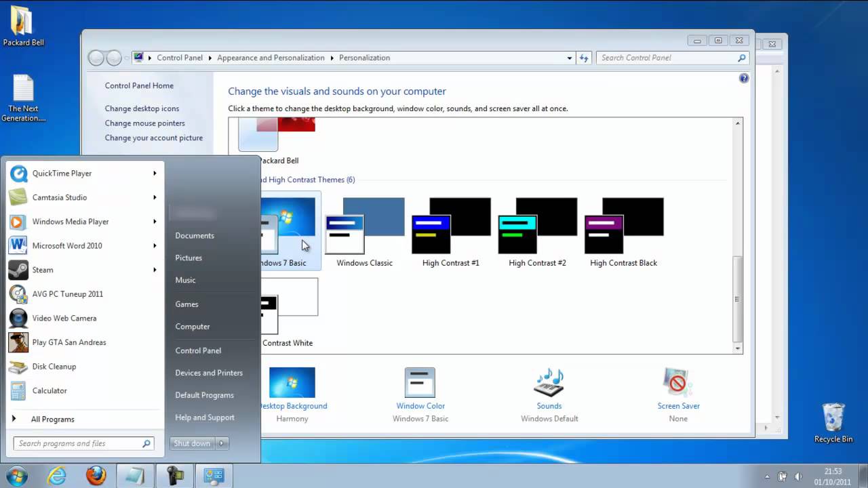
Task: Launch AVG PC Tuneup 2011 icon
Action: pos(18,294)
